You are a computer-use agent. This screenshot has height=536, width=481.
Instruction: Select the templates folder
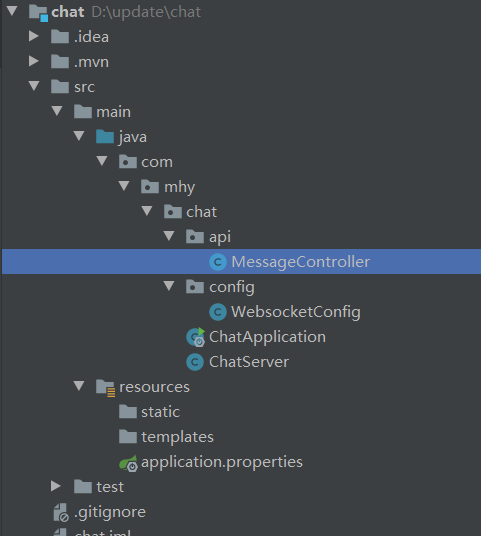pyautogui.click(x=177, y=437)
